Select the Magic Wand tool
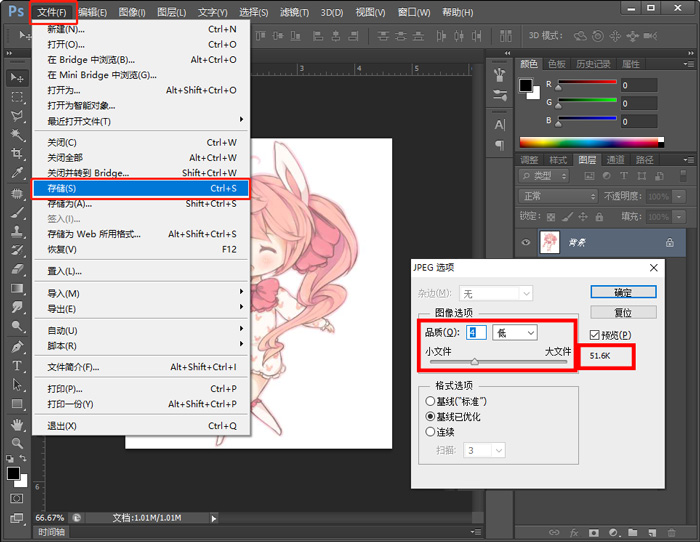The image size is (700, 542). pyautogui.click(x=17, y=134)
